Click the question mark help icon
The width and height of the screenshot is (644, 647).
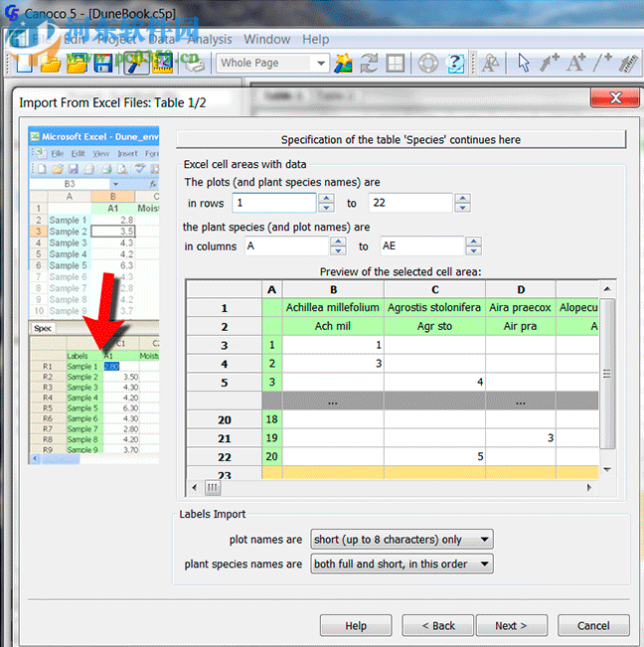pyautogui.click(x=455, y=64)
